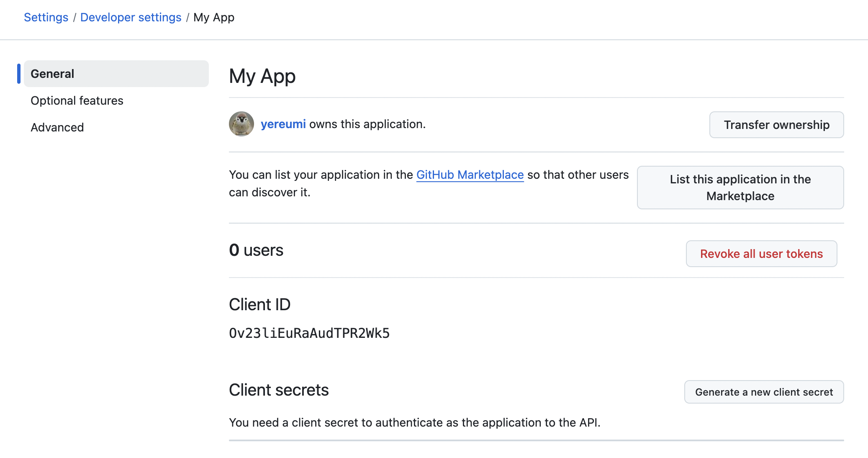Switch to Optional features section
This screenshot has height=458, width=868.
pos(77,100)
